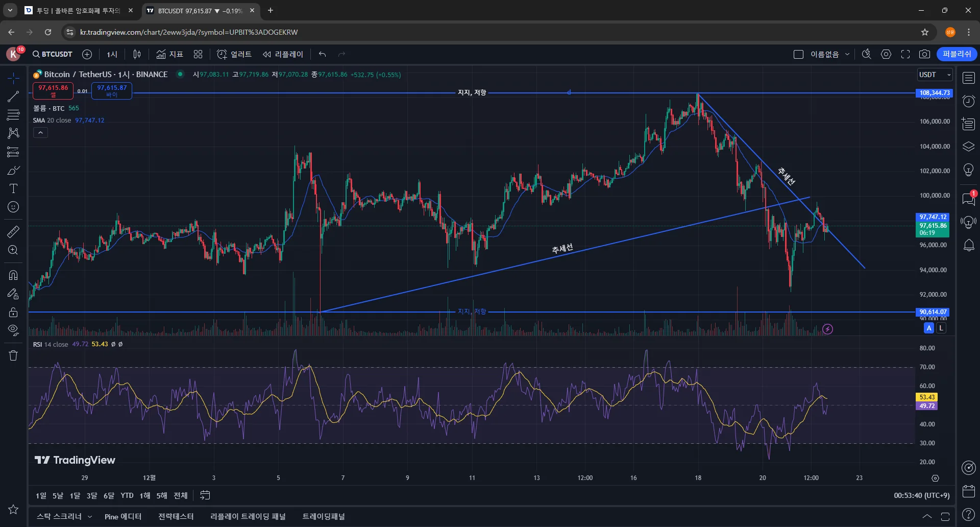Take a chart snapshot

pos(924,54)
